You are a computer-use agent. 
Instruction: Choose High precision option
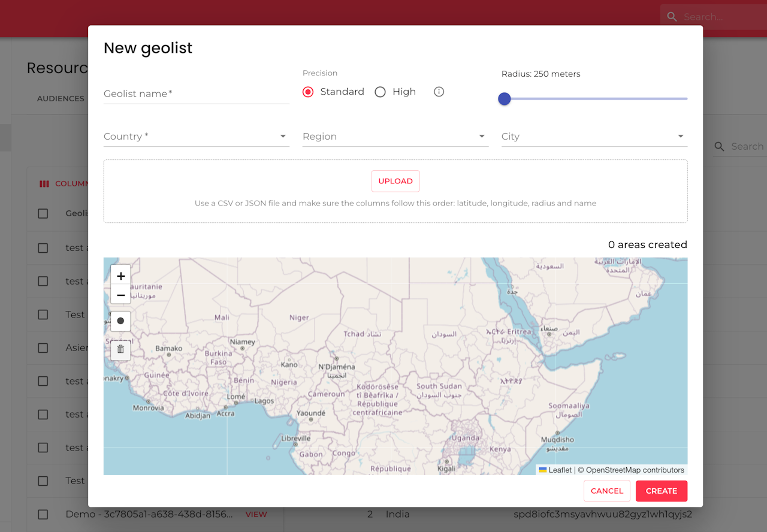click(x=380, y=92)
